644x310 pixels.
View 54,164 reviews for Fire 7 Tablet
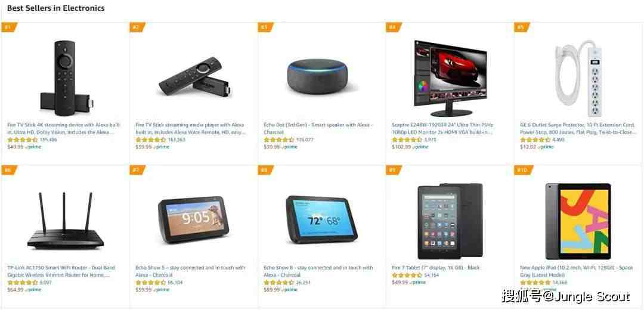(x=432, y=275)
